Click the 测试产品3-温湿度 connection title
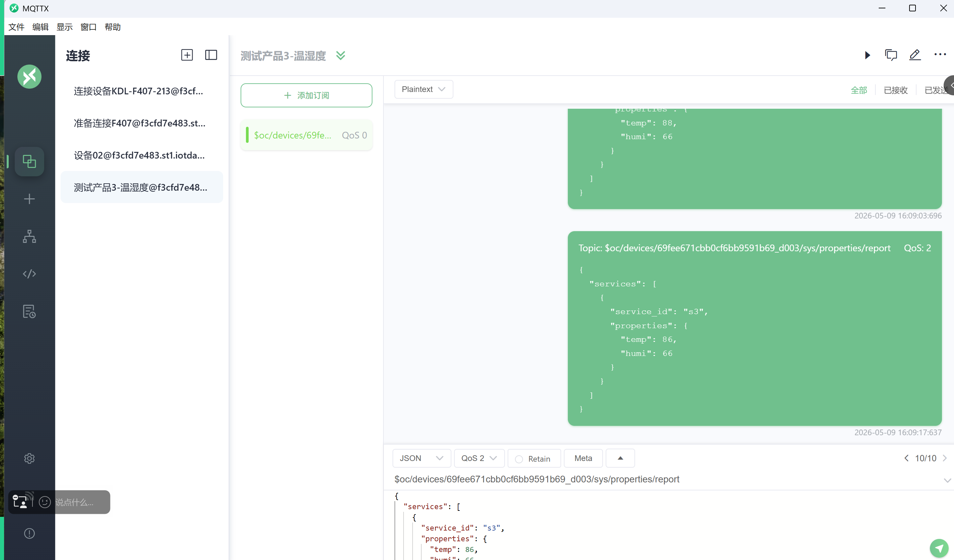 (x=283, y=56)
